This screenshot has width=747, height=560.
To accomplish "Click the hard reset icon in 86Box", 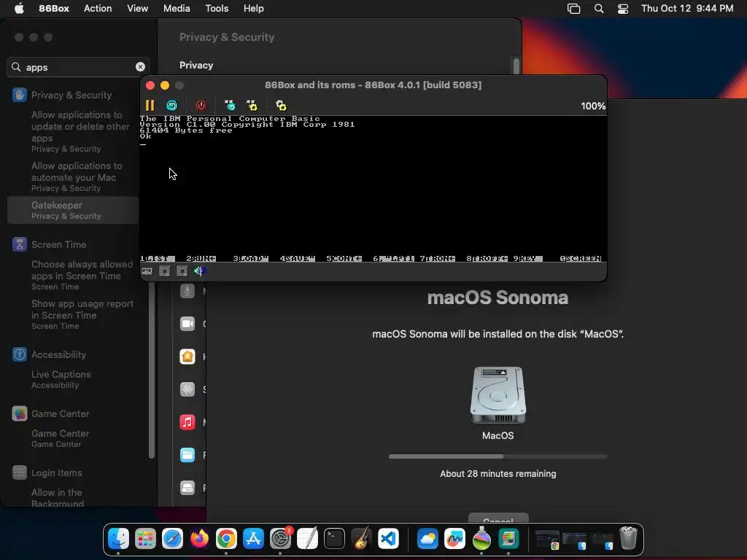I will (x=172, y=105).
